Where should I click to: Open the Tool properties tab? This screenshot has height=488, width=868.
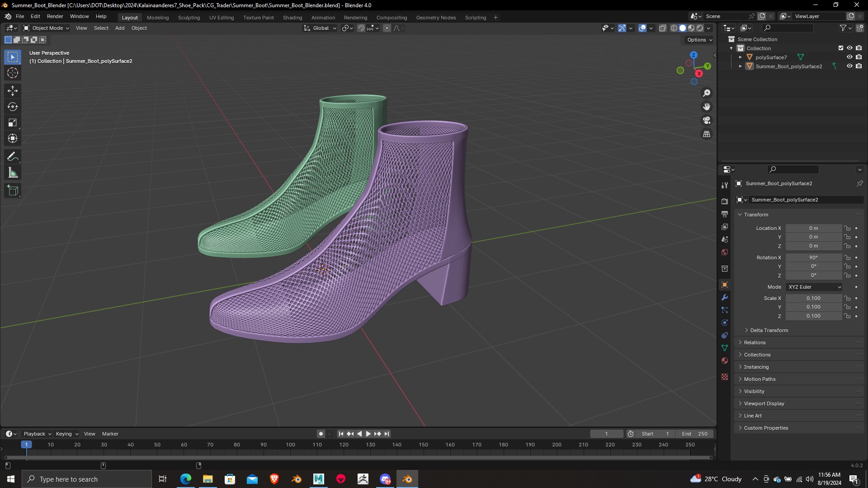725,185
